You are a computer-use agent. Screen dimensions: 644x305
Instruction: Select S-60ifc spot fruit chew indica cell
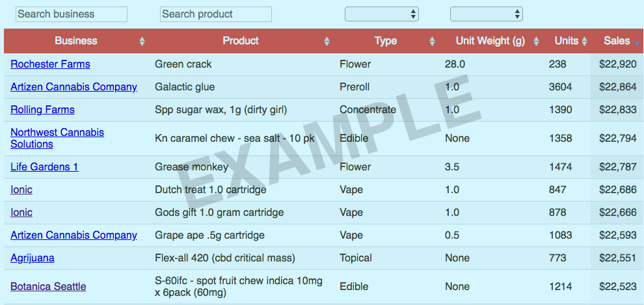(x=239, y=287)
